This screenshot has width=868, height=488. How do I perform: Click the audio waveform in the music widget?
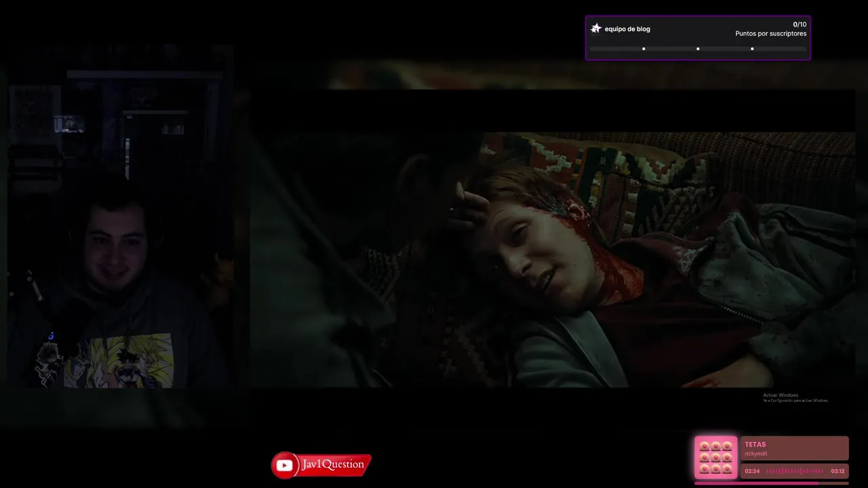(x=795, y=471)
